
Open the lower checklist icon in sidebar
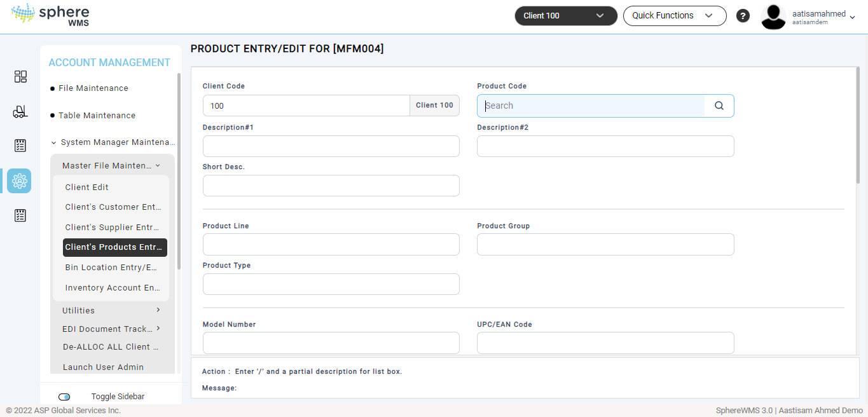click(x=20, y=215)
